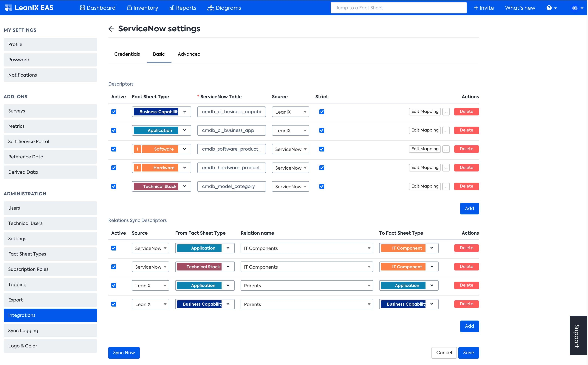Open the ellipsis menu for Hardware row

coord(446,168)
